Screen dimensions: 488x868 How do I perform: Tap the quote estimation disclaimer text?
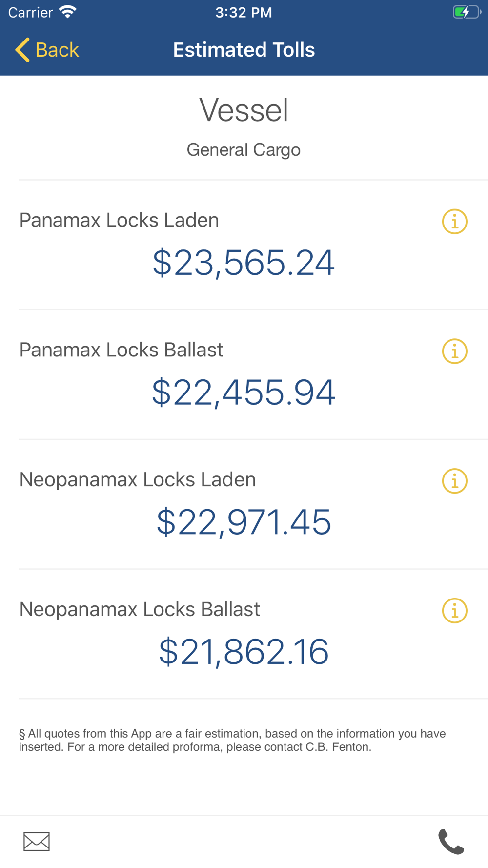232,740
